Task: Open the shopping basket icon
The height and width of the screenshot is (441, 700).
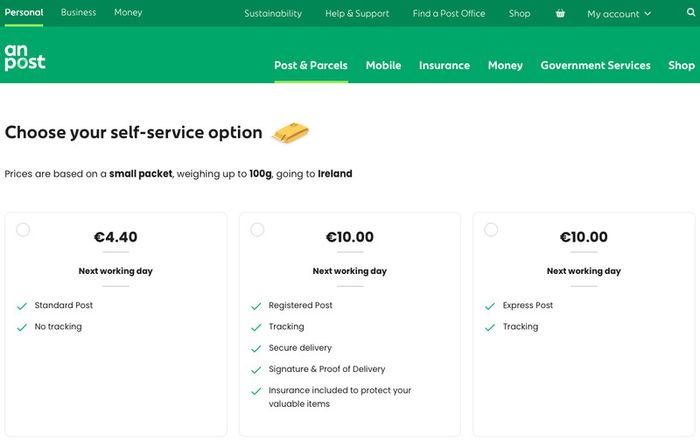Action: click(560, 13)
